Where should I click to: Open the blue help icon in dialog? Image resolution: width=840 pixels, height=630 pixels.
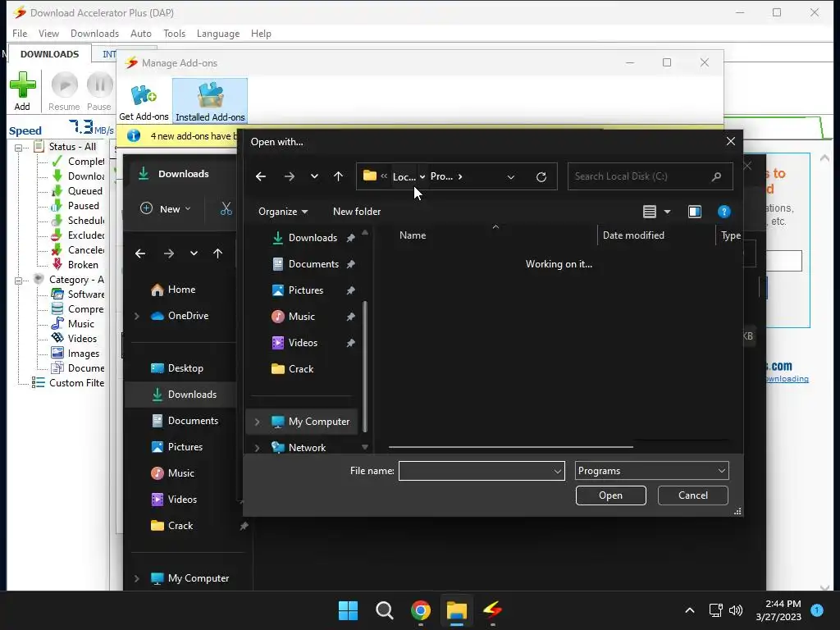coord(724,212)
